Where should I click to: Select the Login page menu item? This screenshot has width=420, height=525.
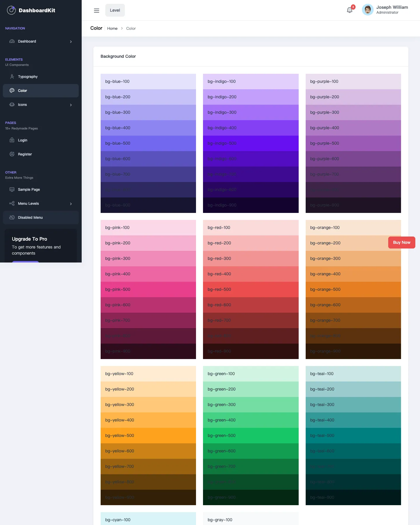pos(41,140)
